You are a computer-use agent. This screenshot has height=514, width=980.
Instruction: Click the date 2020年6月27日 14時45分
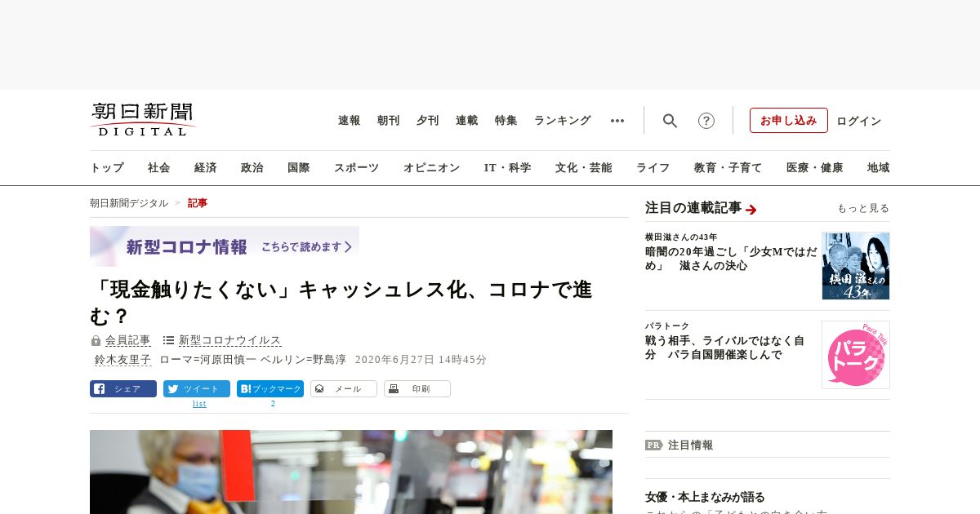click(421, 359)
